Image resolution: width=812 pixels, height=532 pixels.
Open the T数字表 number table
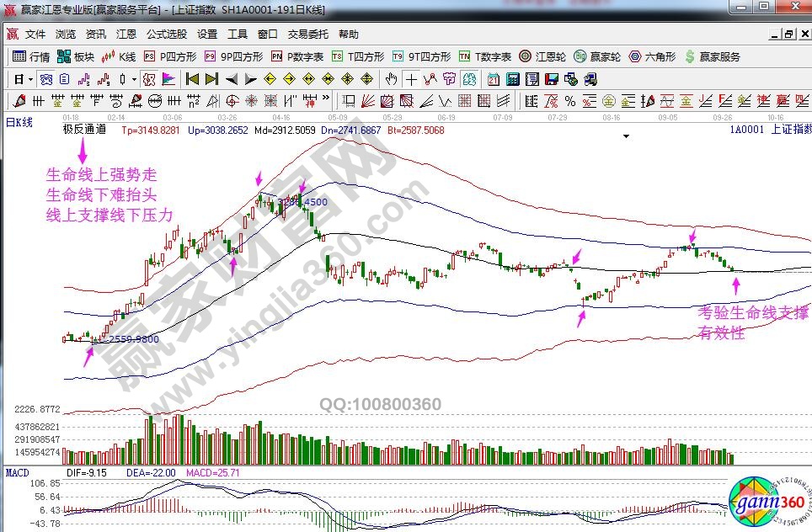tap(485, 57)
